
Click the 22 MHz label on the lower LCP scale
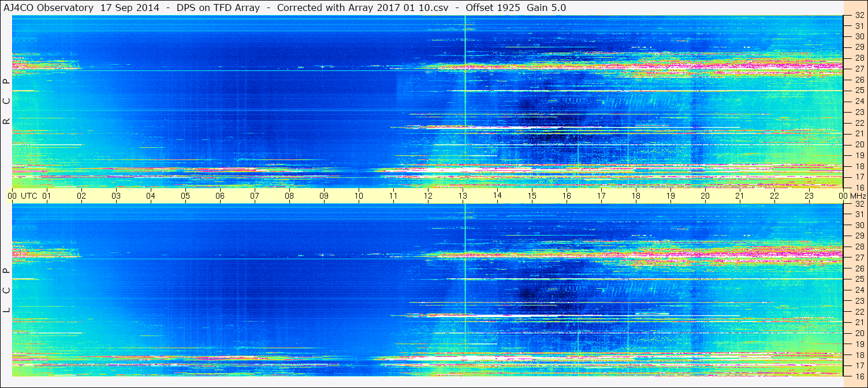click(x=859, y=312)
